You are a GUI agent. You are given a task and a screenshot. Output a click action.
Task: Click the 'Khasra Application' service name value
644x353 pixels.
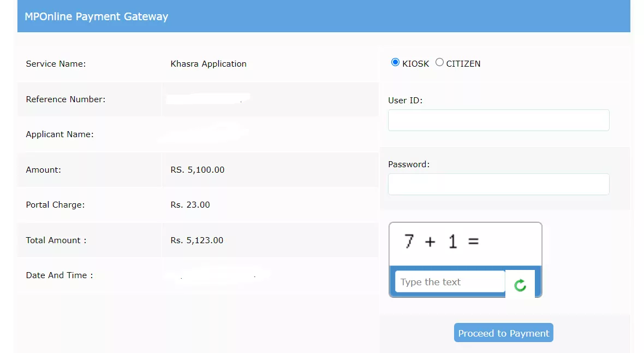[208, 64]
